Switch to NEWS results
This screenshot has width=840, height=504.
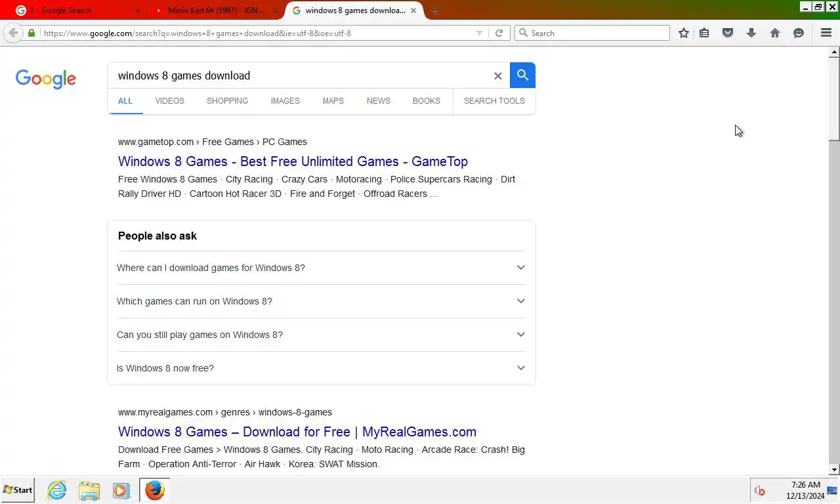click(378, 101)
